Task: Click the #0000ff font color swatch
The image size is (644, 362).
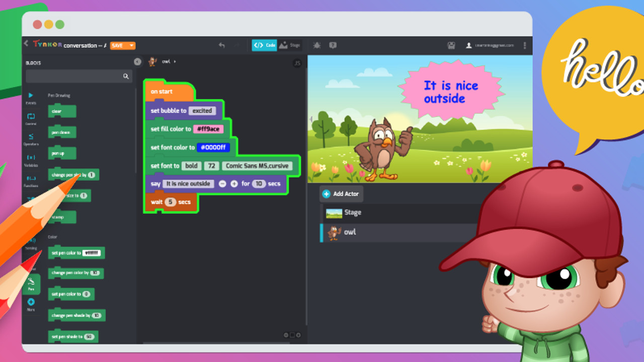Action: (213, 147)
